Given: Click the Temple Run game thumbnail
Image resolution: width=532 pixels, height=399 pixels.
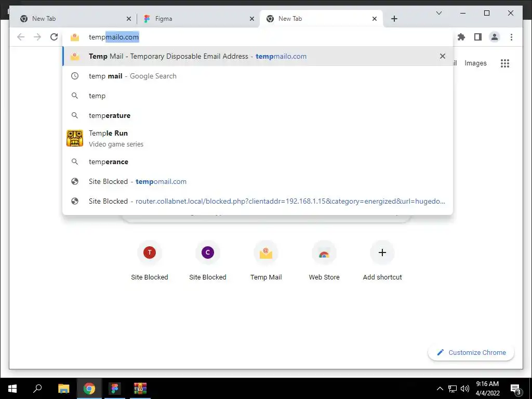Looking at the screenshot, I should click(x=75, y=138).
